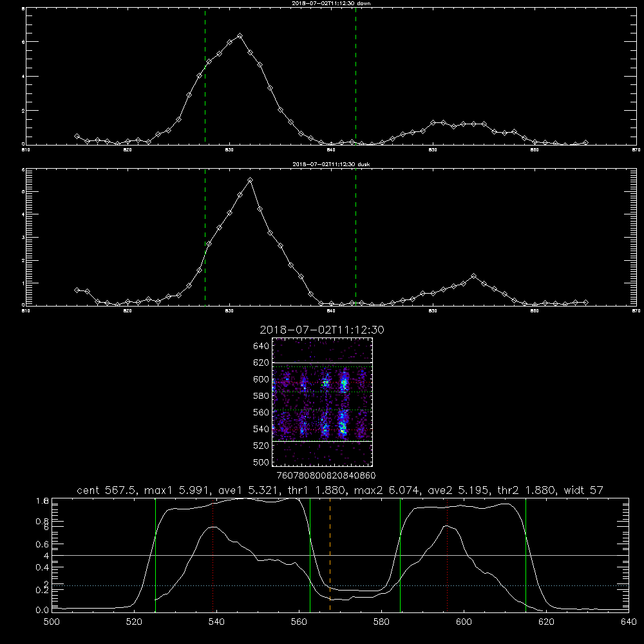Click the 540 y-axis label of spectral image
Image resolution: width=644 pixels, height=644 pixels.
261,429
